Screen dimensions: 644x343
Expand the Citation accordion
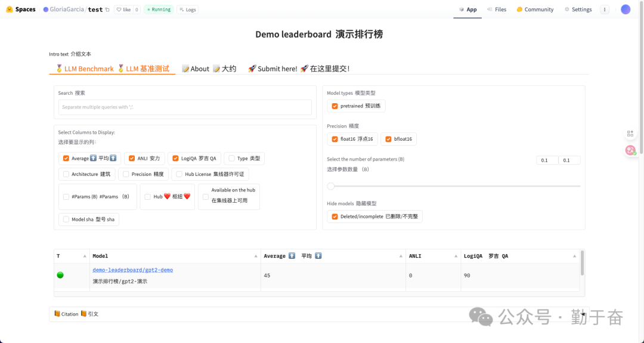pyautogui.click(x=319, y=314)
